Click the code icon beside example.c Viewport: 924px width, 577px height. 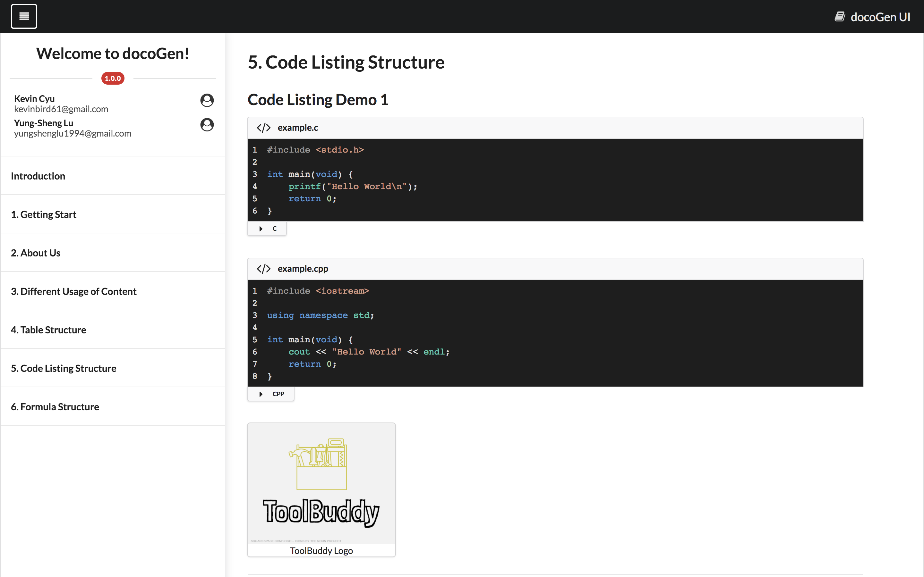click(x=263, y=128)
